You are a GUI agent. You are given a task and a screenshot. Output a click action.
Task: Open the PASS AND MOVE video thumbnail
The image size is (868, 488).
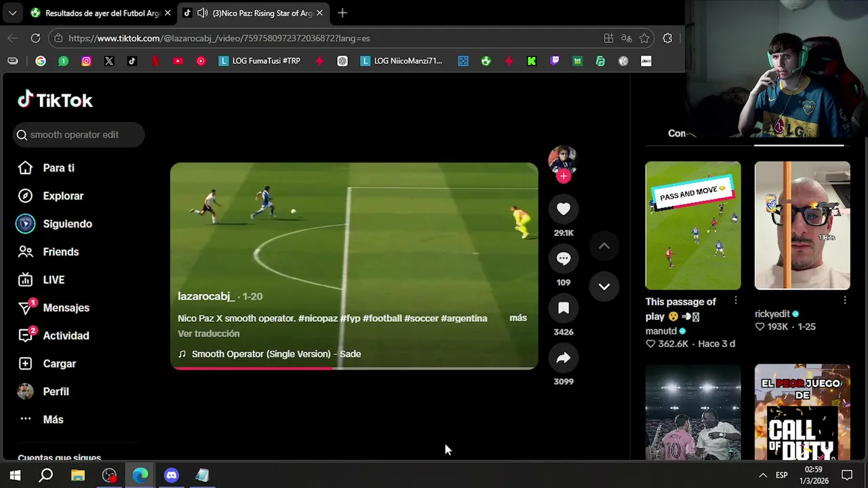(693, 226)
